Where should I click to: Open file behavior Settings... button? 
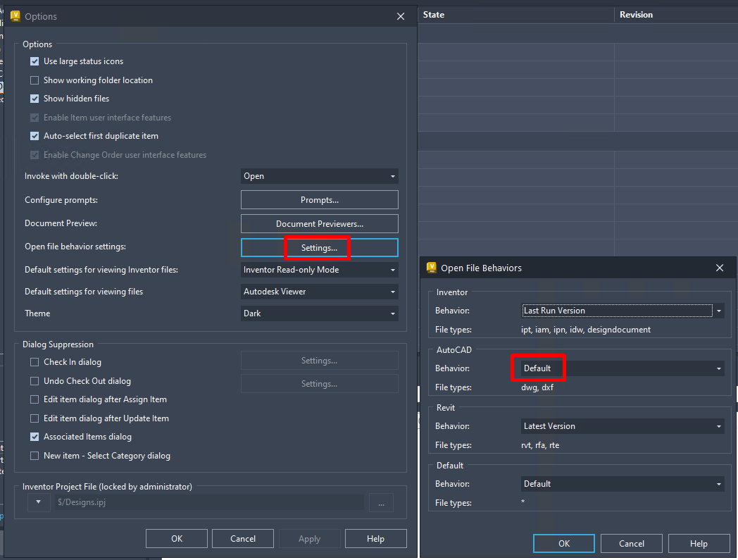[320, 248]
